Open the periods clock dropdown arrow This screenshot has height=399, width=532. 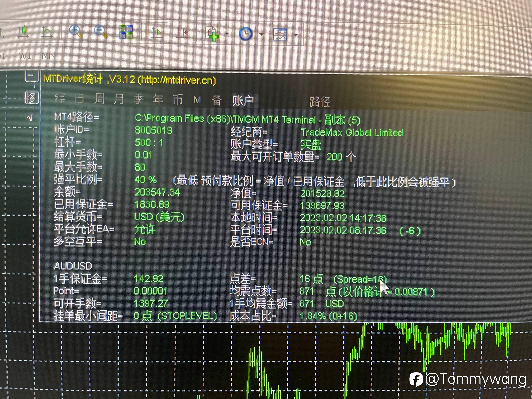(x=262, y=34)
